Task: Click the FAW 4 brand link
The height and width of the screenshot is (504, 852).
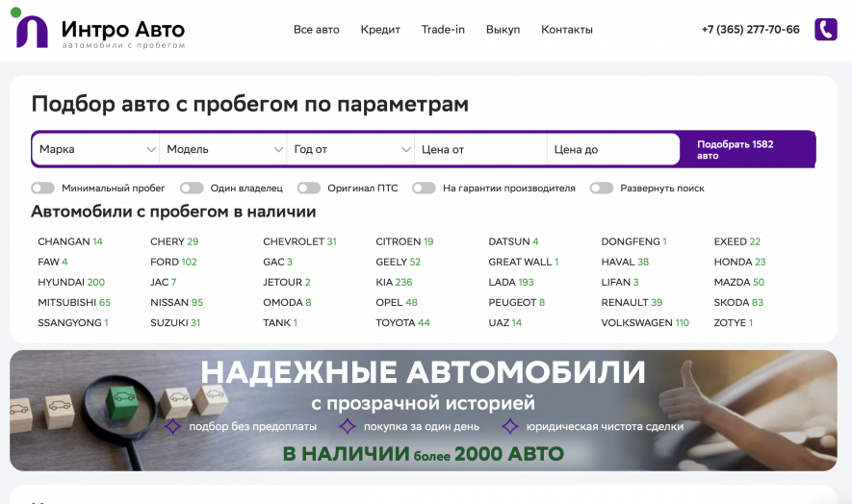Action: pos(53,262)
